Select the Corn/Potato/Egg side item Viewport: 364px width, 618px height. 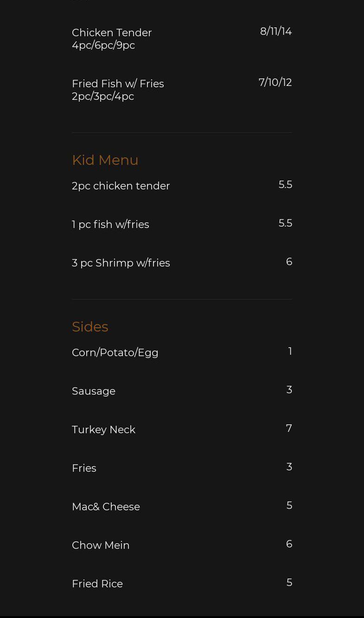pos(115,353)
